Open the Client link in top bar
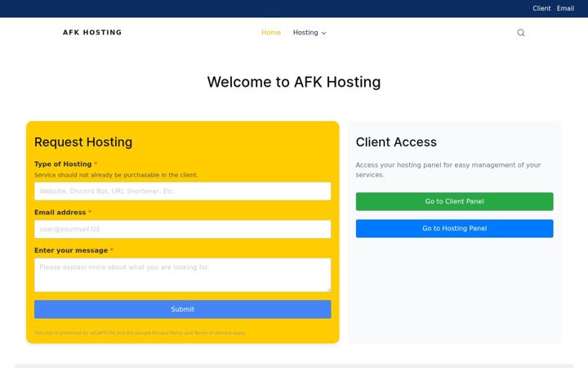The width and height of the screenshot is (588, 368). [x=541, y=8]
